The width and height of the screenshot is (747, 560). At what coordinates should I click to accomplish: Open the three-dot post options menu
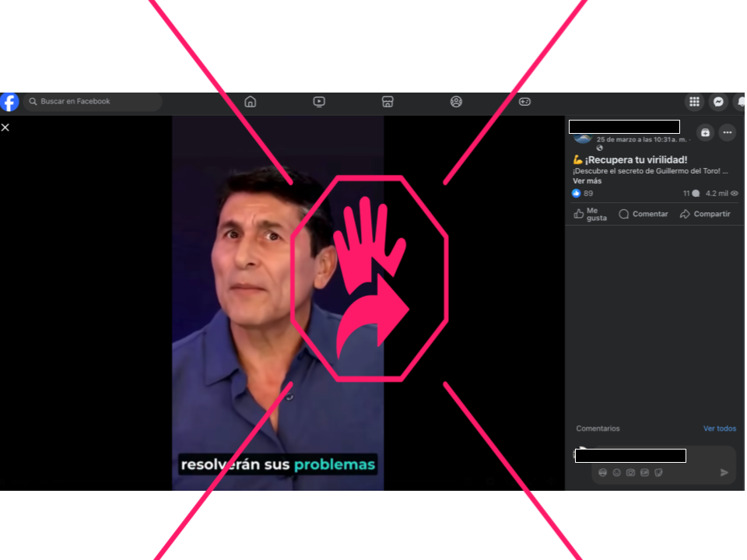[727, 132]
